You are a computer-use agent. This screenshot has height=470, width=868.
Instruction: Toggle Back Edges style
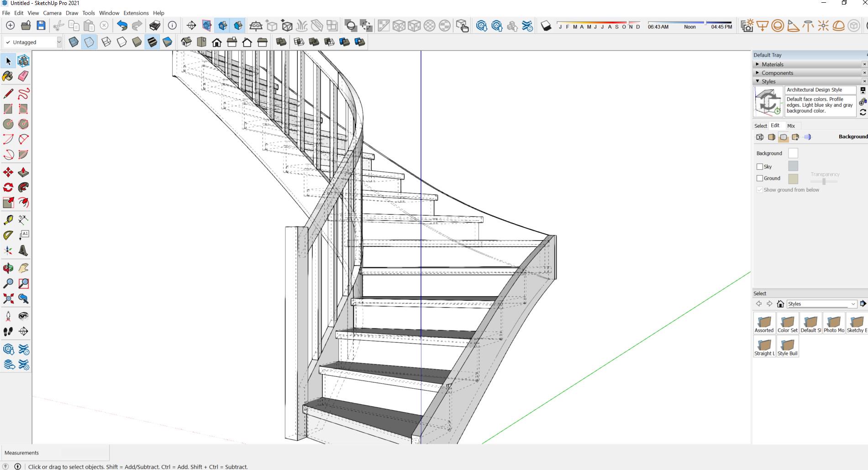tap(89, 42)
